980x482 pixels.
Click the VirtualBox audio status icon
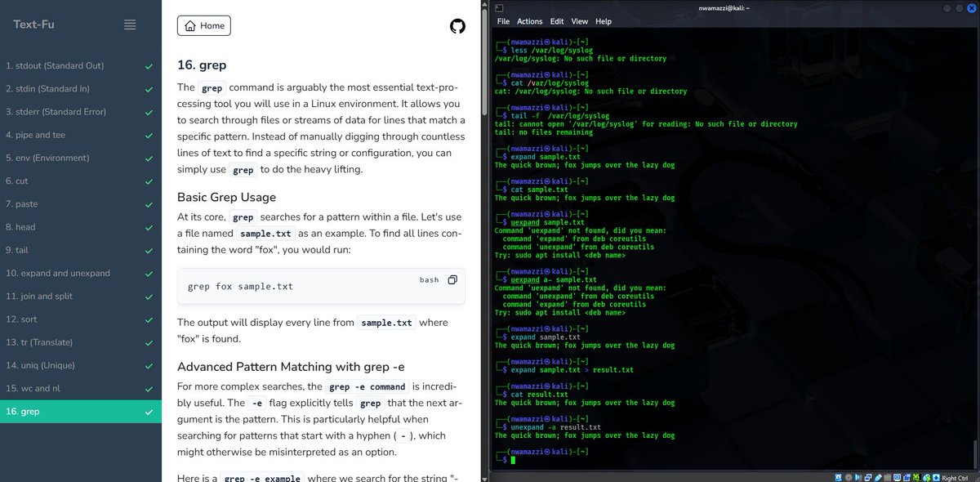pyautogui.click(x=857, y=477)
